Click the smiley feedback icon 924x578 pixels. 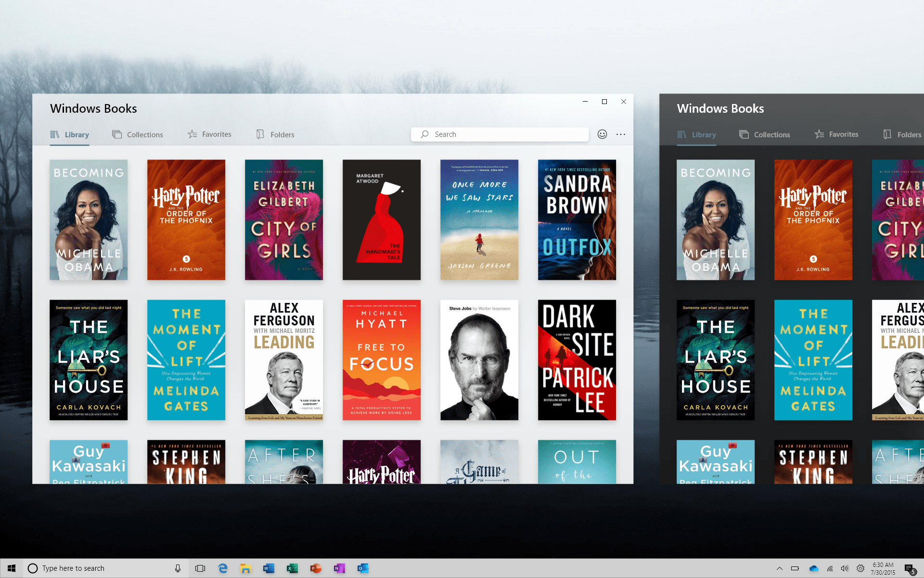[x=602, y=134]
